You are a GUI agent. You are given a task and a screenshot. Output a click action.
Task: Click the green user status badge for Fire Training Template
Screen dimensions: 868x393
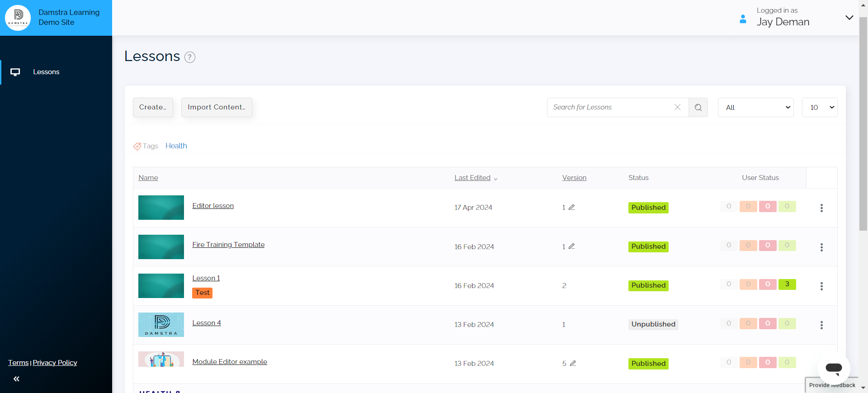click(x=787, y=245)
